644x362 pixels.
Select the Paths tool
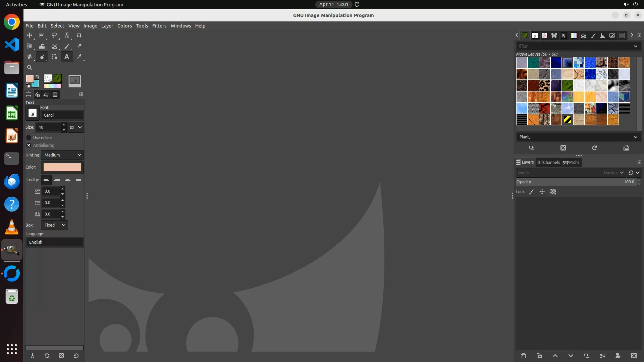54,57
